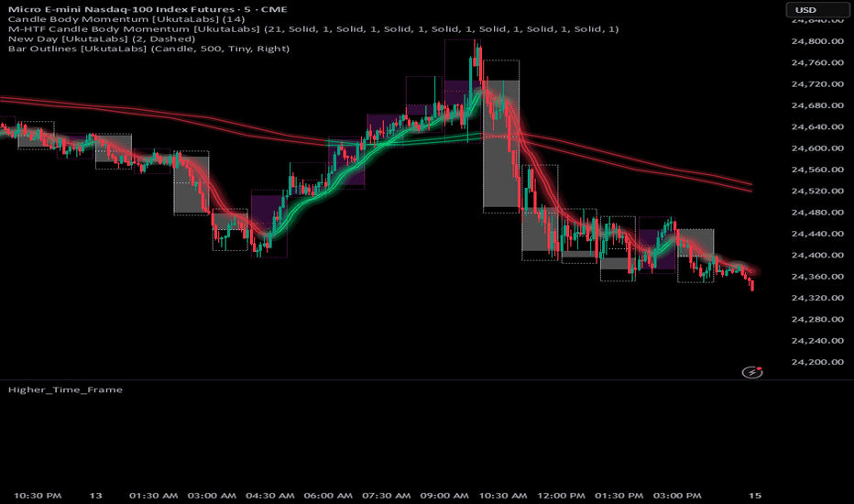Click the 24,280.00 price label
The image size is (854, 504).
pyautogui.click(x=817, y=319)
